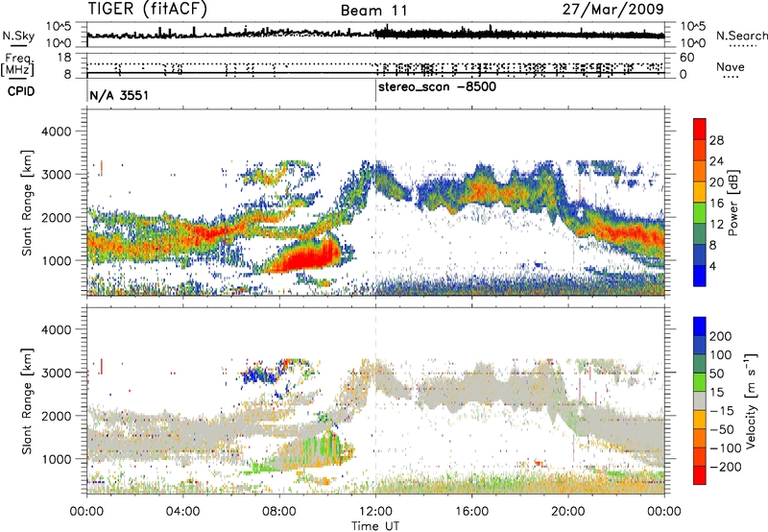Click the "60" Nave axis value
The image size is (768, 532).
(687, 58)
